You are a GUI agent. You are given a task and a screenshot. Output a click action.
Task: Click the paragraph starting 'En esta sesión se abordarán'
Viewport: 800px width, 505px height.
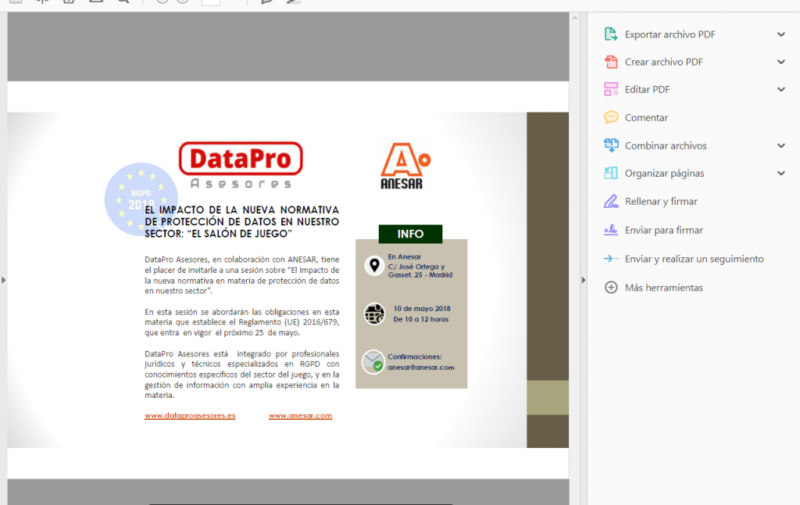[242, 322]
